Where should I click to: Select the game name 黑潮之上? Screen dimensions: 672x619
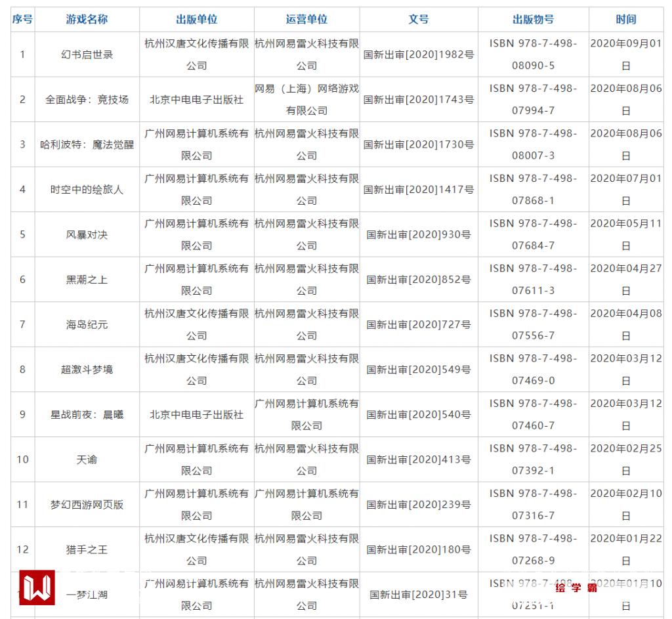click(87, 280)
